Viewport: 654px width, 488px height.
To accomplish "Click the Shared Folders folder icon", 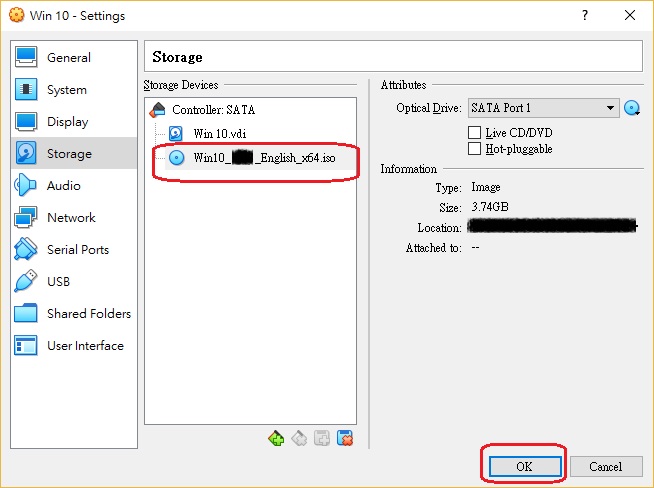I will coord(25,313).
